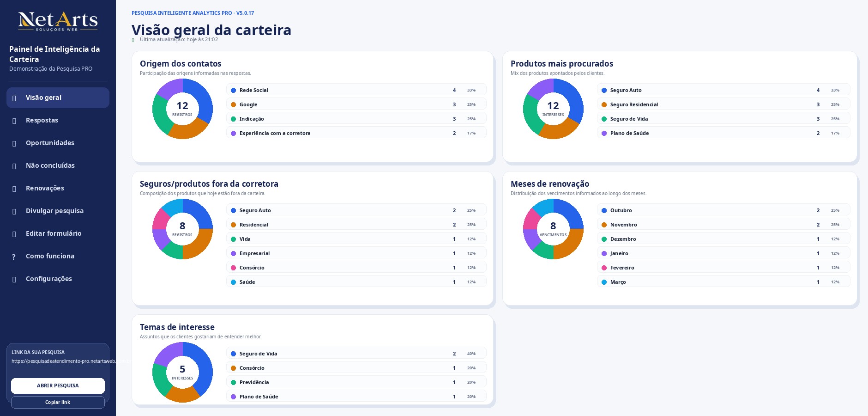
Task: Select the Consórcio row in fora da corretora
Action: click(x=356, y=268)
